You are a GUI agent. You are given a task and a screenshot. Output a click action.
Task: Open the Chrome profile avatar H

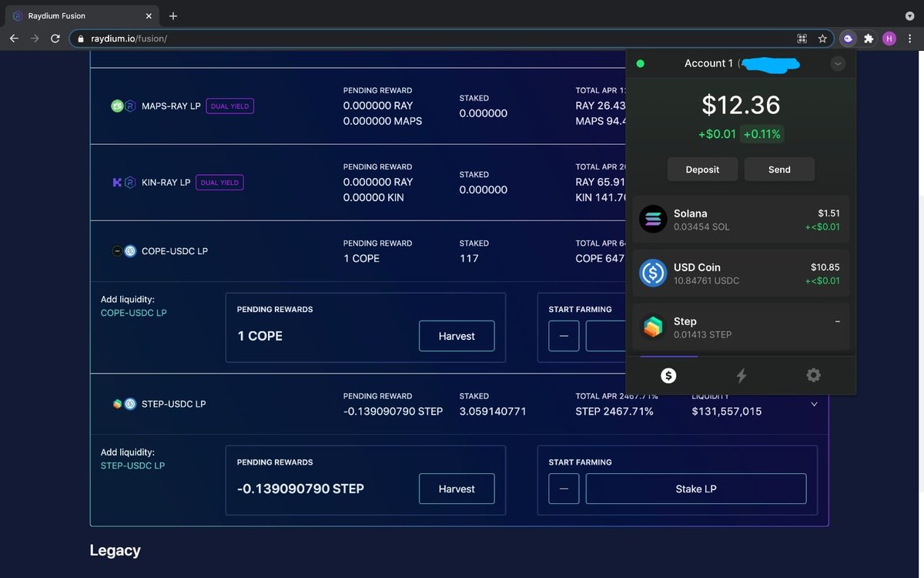tap(889, 38)
